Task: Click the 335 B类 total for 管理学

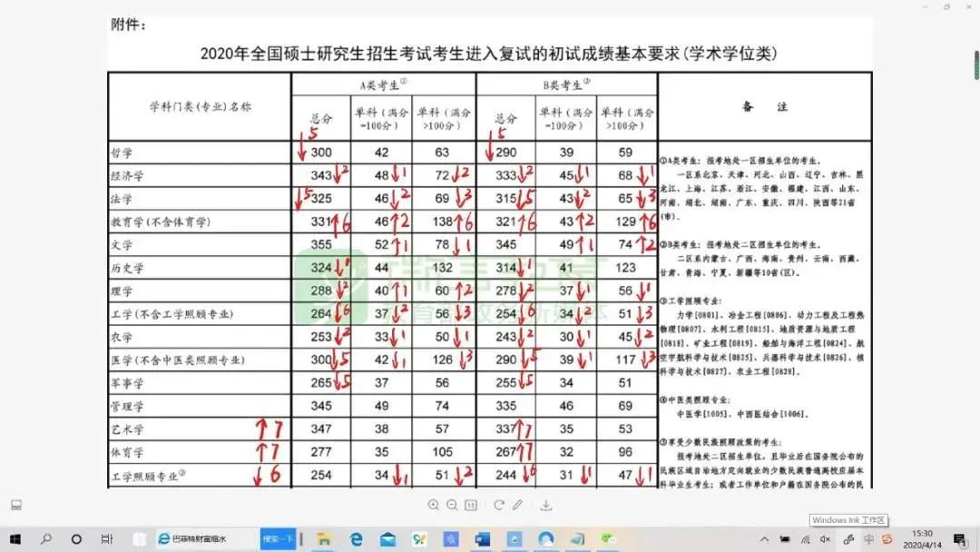Action: 506,406
